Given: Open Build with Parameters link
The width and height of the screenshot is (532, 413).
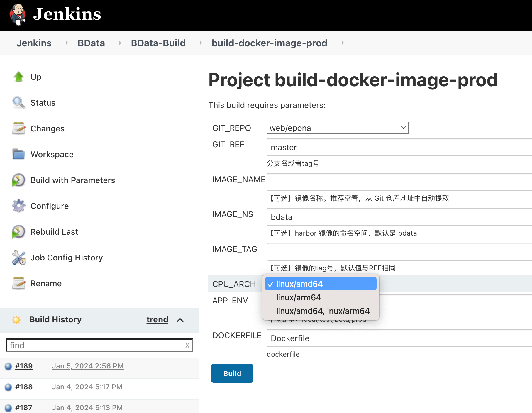Looking at the screenshot, I should click(73, 180).
